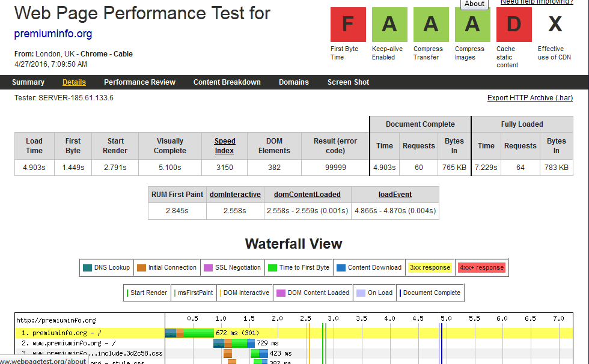This screenshot has height=364, width=589.
Task: Click the loadEvent header link
Action: click(395, 195)
